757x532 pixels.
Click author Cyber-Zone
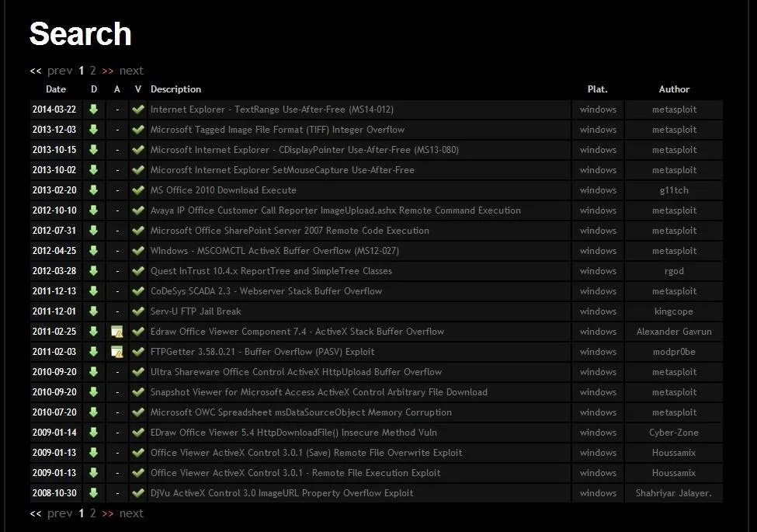[674, 433]
